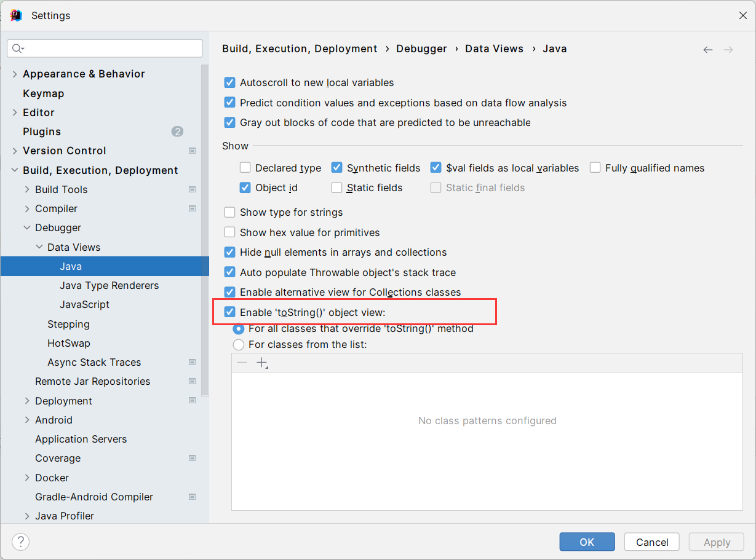
Task: Click the add class pattern plus icon
Action: (262, 363)
